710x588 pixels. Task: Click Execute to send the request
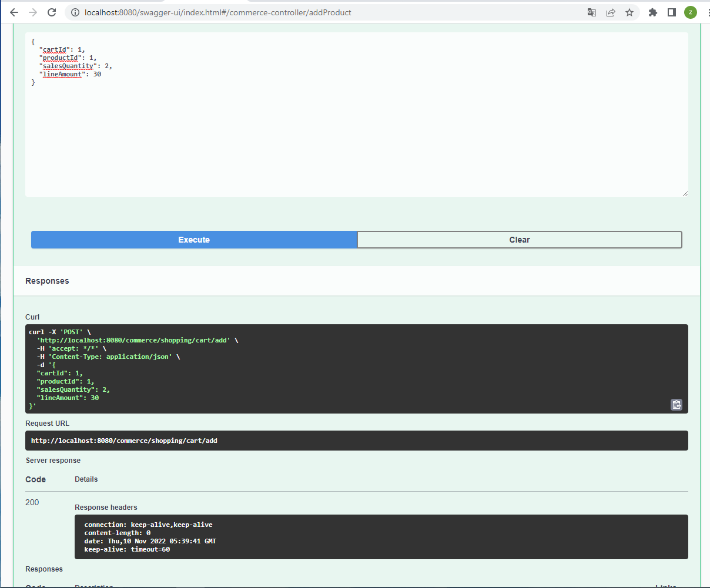(194, 240)
